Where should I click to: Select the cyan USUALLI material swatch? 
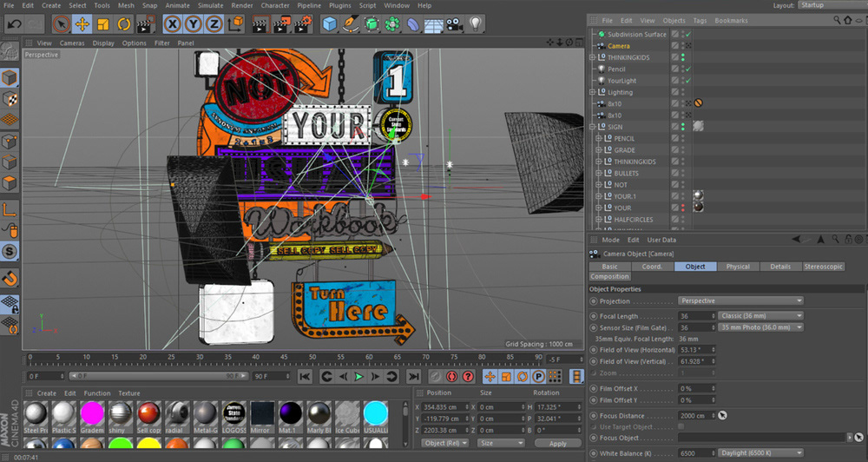pos(376,417)
